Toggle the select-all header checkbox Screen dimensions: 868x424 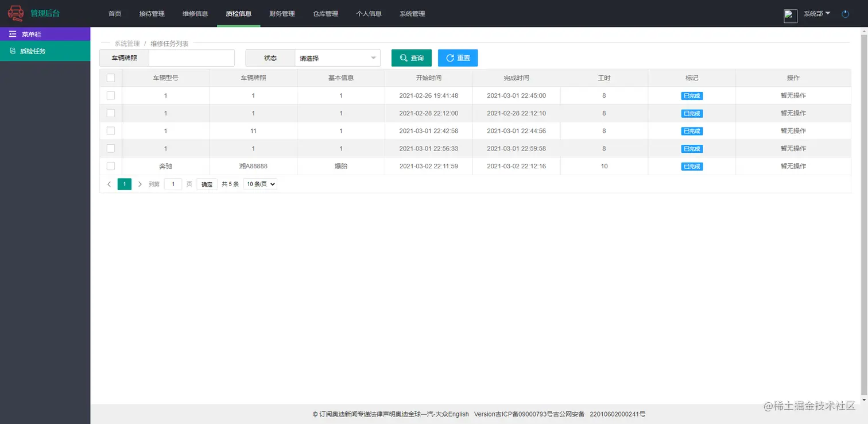coord(111,78)
